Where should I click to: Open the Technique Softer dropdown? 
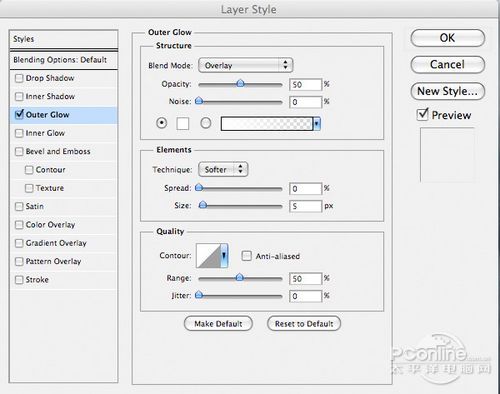pos(223,169)
